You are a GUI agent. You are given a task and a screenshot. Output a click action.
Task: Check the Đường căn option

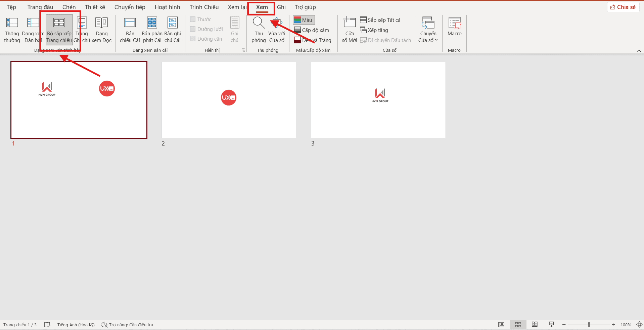point(193,39)
